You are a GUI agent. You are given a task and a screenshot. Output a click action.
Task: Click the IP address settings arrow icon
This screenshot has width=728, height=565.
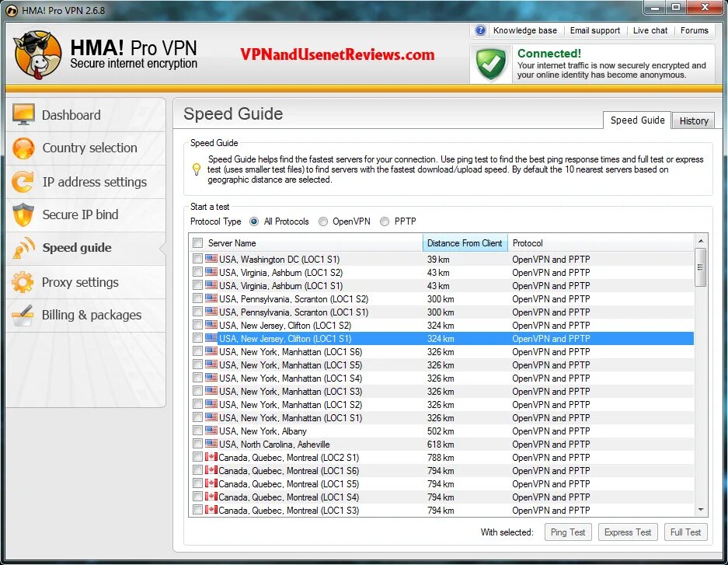pos(23,182)
